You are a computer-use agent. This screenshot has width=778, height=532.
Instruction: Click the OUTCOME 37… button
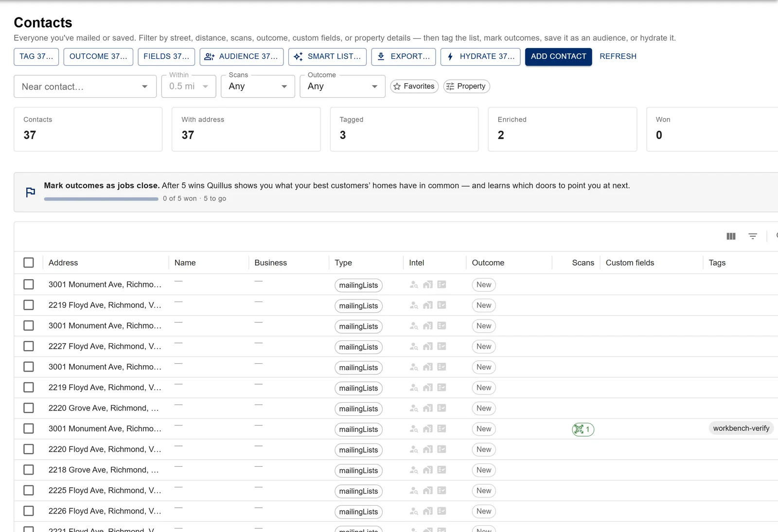coord(98,56)
